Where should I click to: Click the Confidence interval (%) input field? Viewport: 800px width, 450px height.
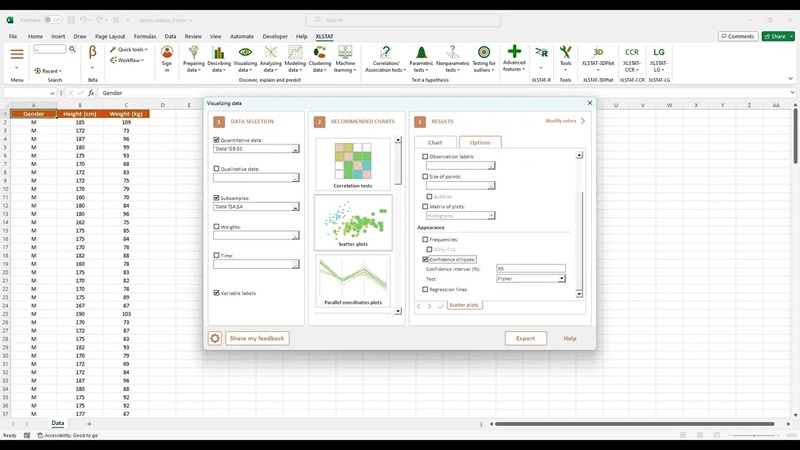531,268
